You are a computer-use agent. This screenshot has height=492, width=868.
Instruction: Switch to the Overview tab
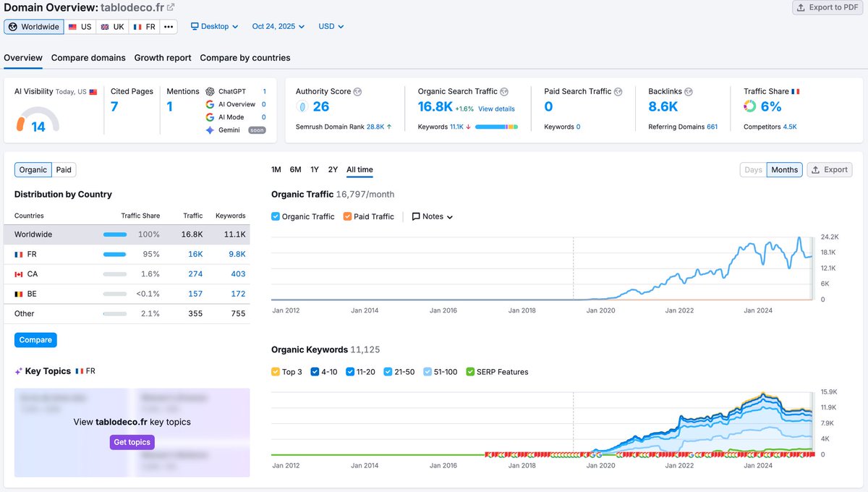point(23,58)
